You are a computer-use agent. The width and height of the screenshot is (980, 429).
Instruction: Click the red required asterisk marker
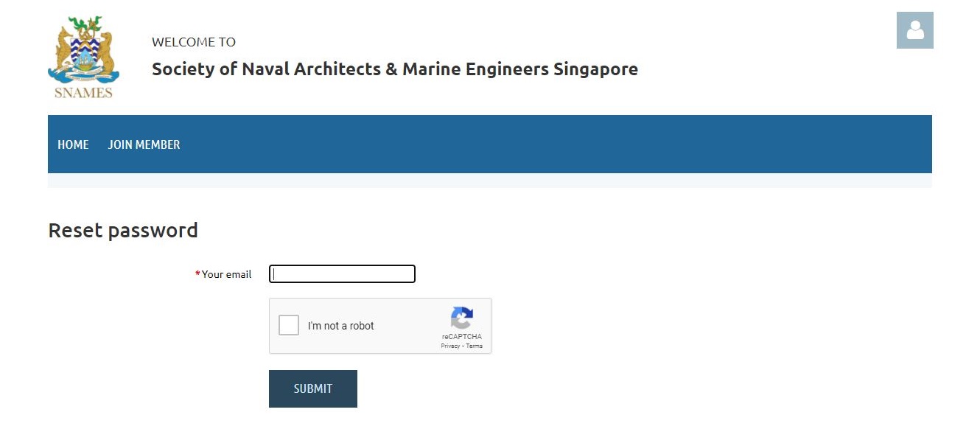(x=197, y=273)
